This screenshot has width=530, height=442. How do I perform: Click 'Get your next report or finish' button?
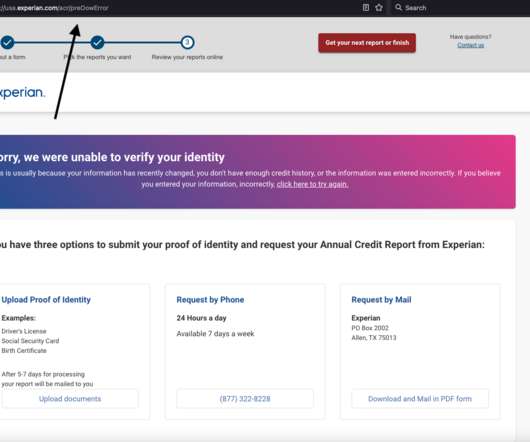pyautogui.click(x=367, y=43)
